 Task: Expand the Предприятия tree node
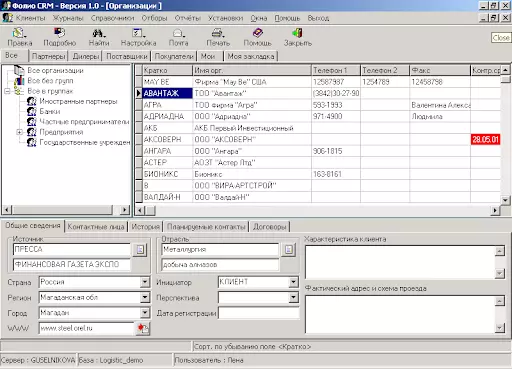tap(19, 132)
